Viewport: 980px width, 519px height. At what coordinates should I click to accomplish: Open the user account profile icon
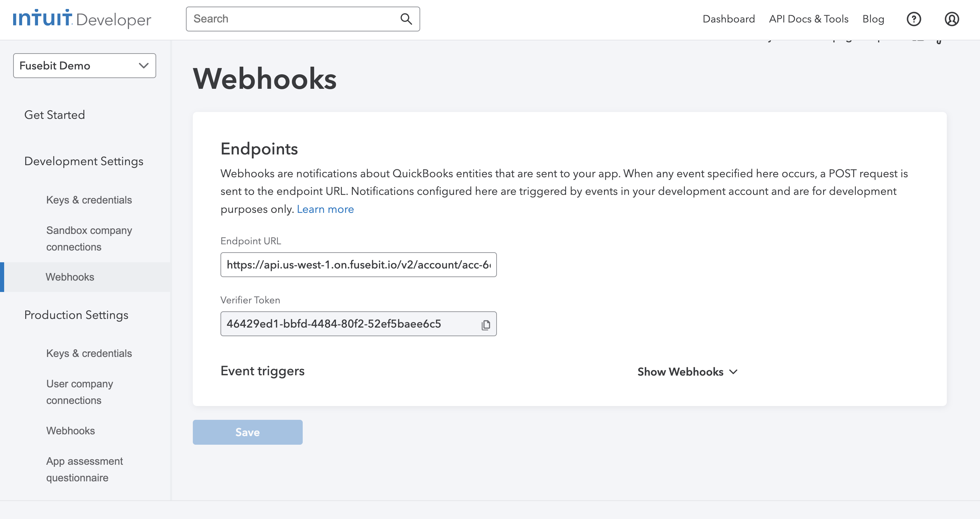(951, 19)
